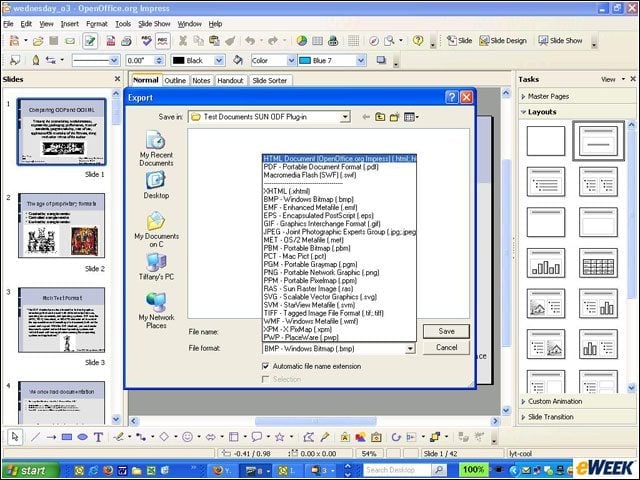Screen dimensions: 640x480
Task: Select the Ellipse drawing tool
Action: 82,437
